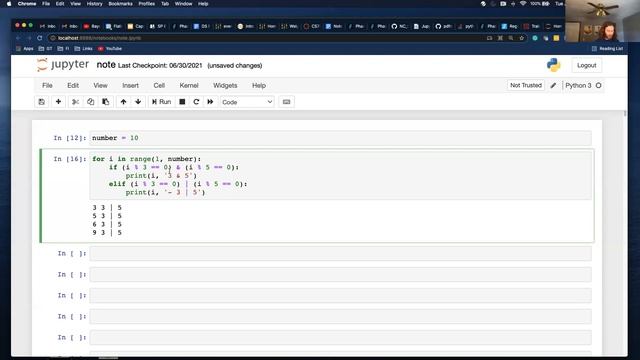Rename the notebook titled note

106,65
